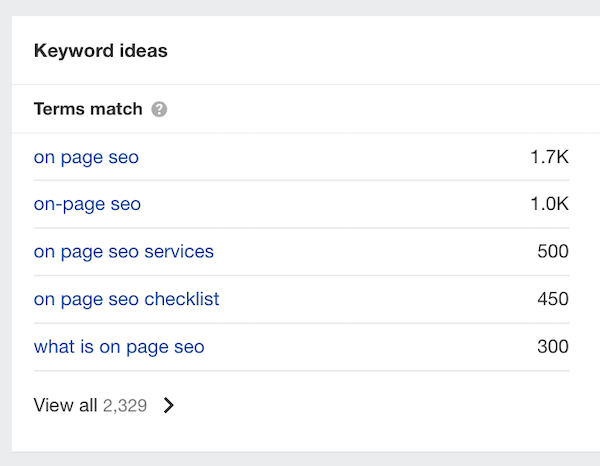This screenshot has height=466, width=600.
Task: Open the "on page seo checklist" keyword
Action: 126,299
